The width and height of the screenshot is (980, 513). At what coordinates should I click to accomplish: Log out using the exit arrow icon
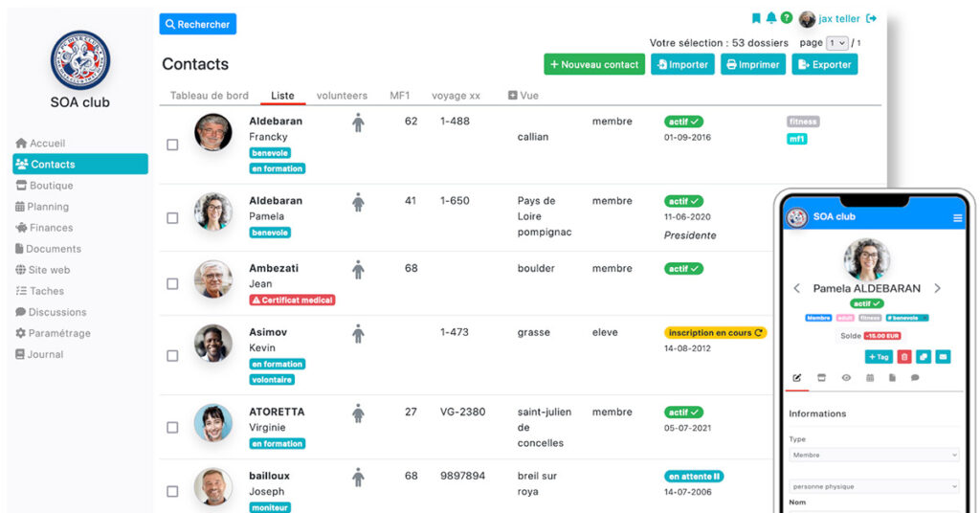[x=871, y=18]
